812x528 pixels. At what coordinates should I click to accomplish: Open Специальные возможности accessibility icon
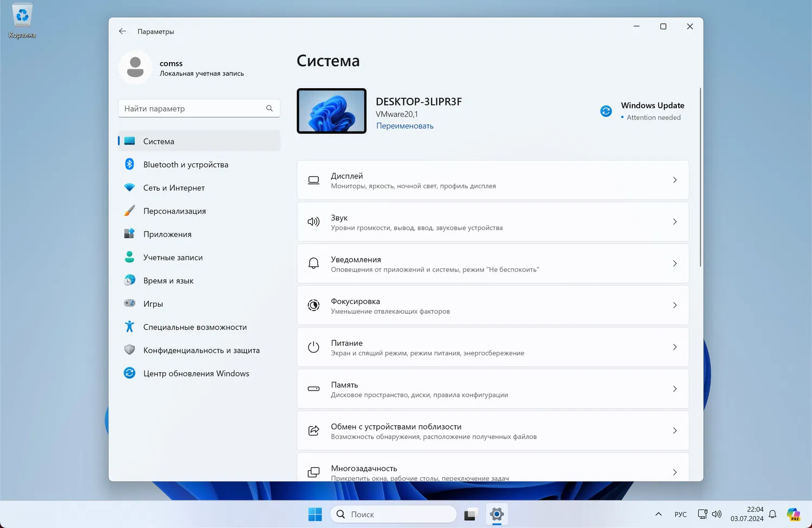[x=129, y=327]
